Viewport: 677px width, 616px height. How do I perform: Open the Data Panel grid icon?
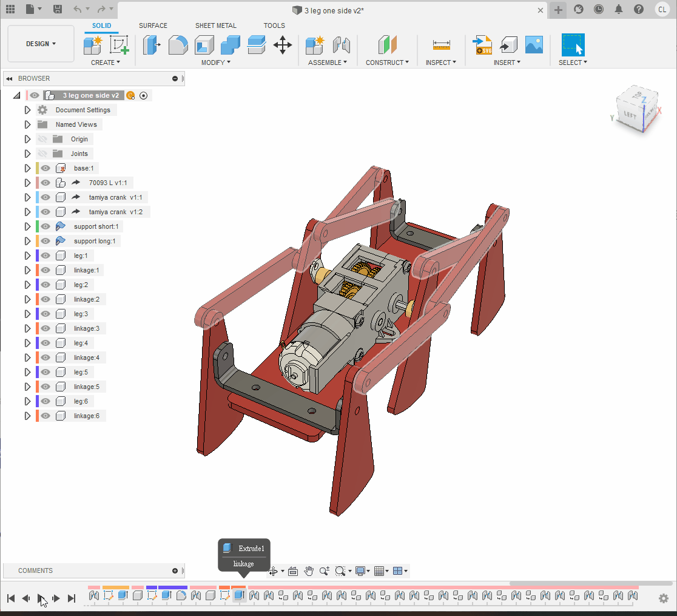(10, 9)
